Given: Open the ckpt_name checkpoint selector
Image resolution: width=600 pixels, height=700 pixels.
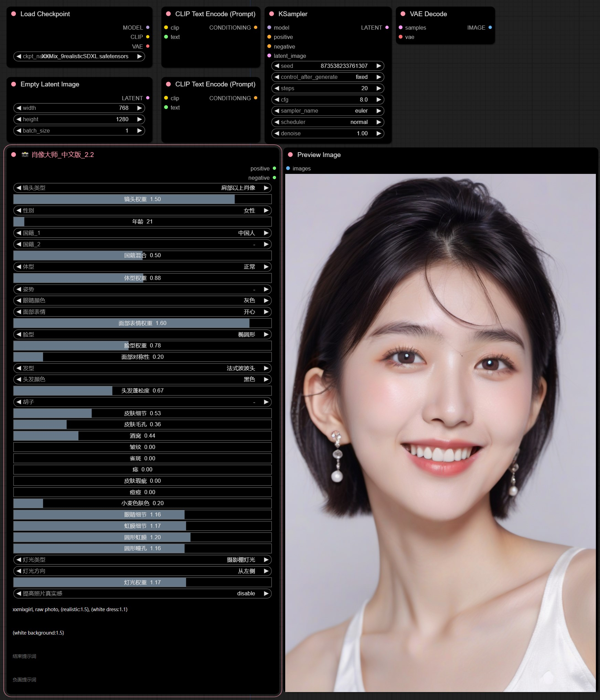Looking at the screenshot, I should coord(79,56).
